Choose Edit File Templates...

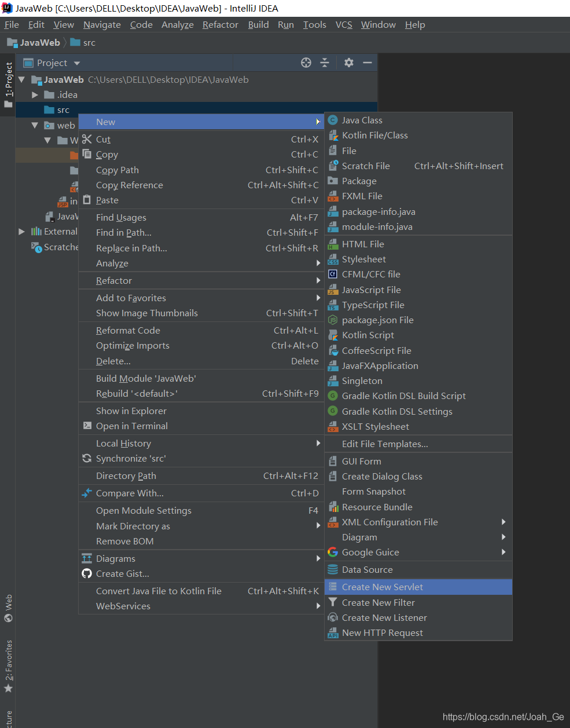tap(418, 444)
